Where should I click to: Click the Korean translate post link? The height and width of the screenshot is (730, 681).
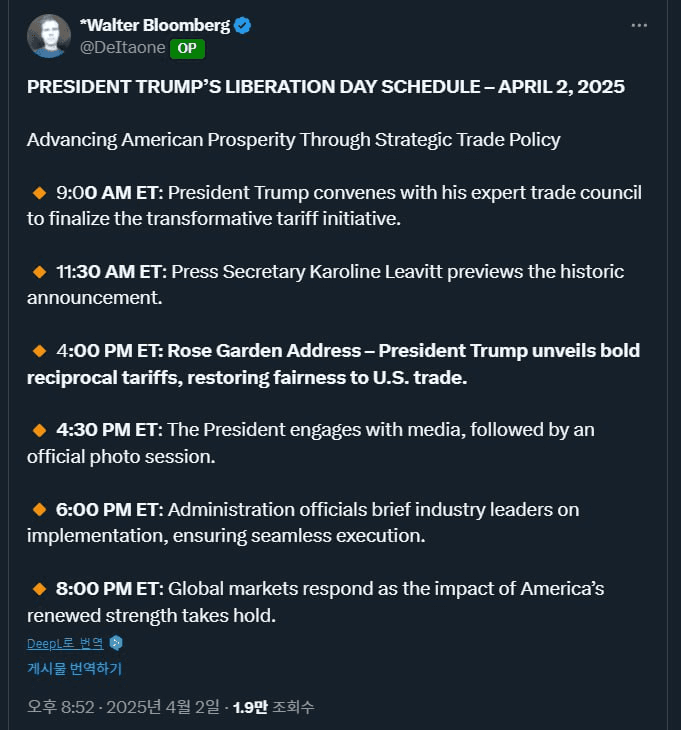click(x=74, y=669)
